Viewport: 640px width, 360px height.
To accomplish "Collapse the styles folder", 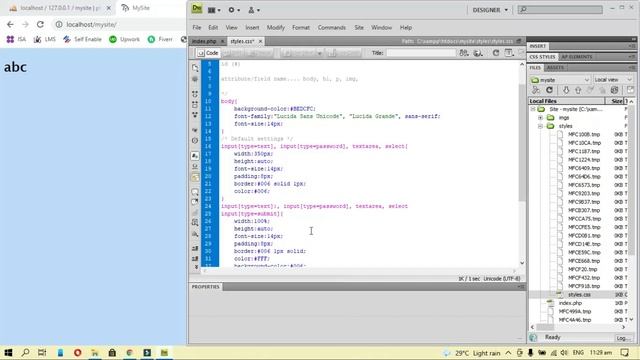I will click(x=540, y=126).
